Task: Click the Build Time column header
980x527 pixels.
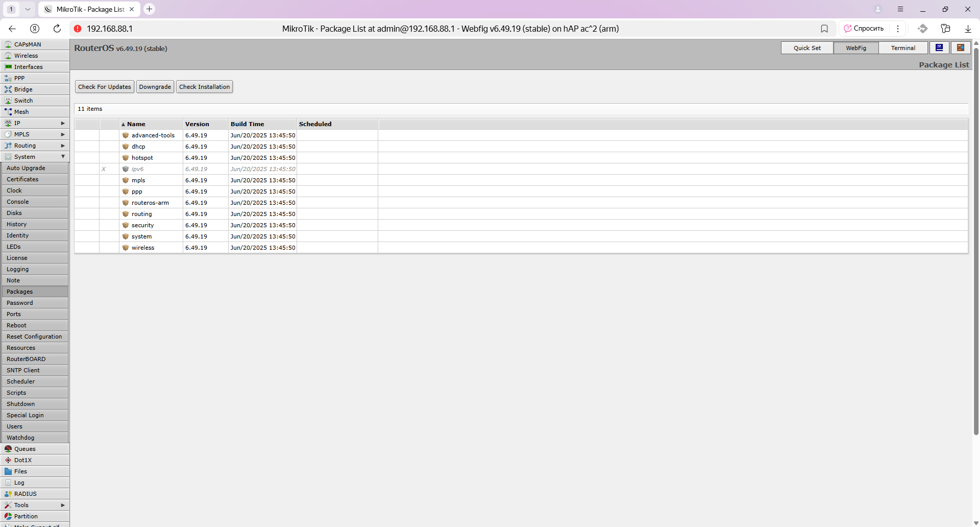Action: (262, 124)
